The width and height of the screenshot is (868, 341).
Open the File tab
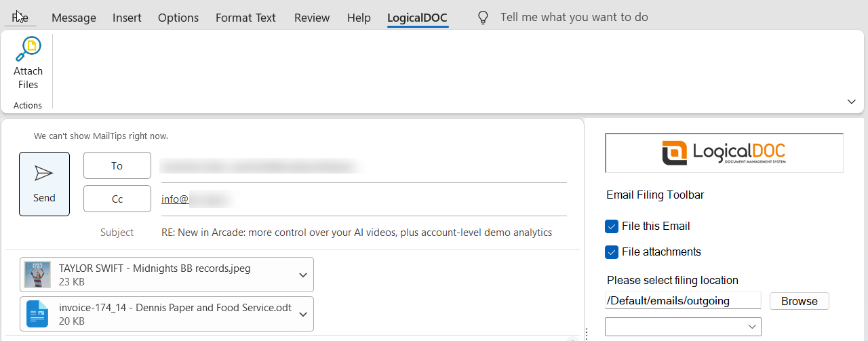(20, 17)
